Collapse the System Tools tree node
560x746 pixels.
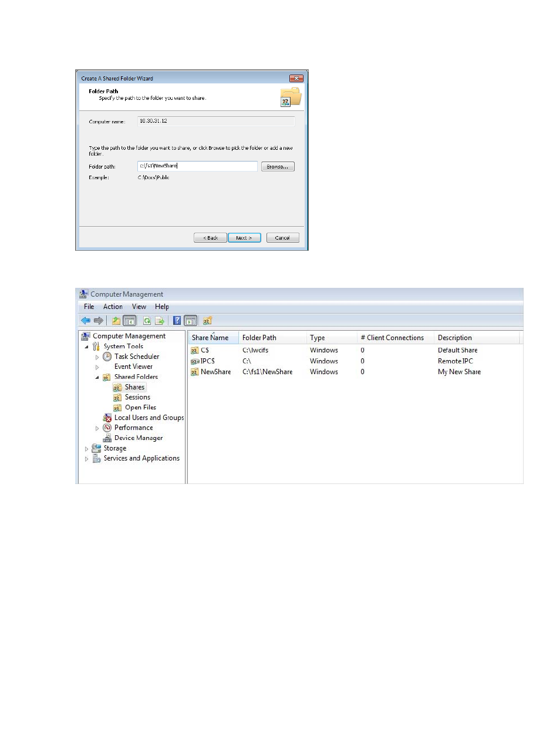pos(87,347)
